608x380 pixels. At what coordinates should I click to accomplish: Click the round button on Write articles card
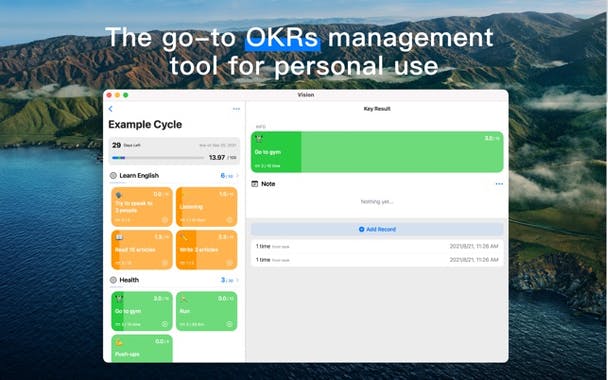pos(230,263)
